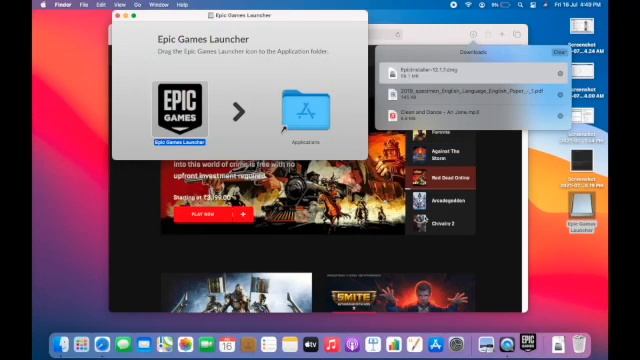Click the Epic Games Launcher icon label
This screenshot has height=360, width=640.
click(180, 142)
